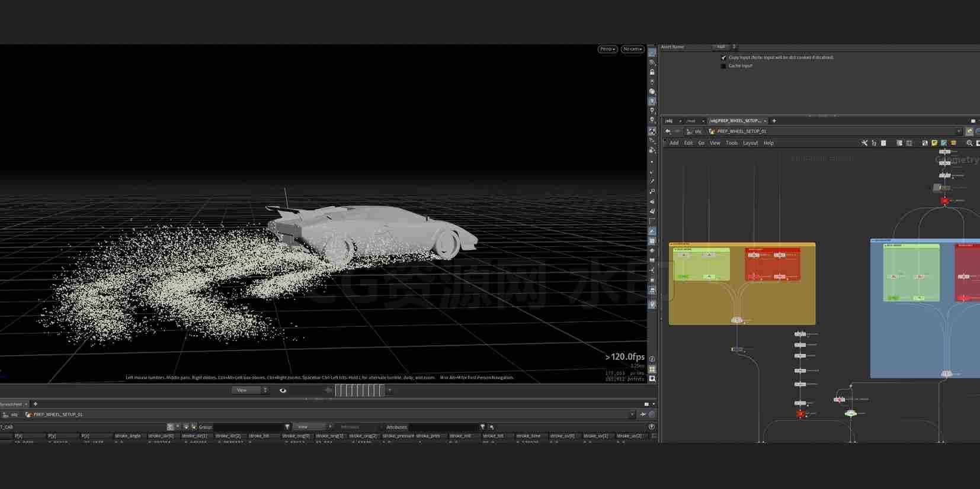Click the find node magnifier icon
The width and height of the screenshot is (980, 489).
coord(969,143)
